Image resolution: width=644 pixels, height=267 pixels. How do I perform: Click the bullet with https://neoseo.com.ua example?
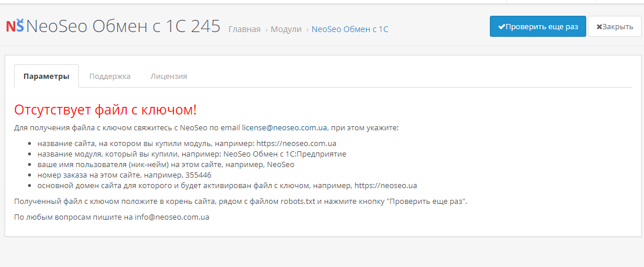(187, 143)
